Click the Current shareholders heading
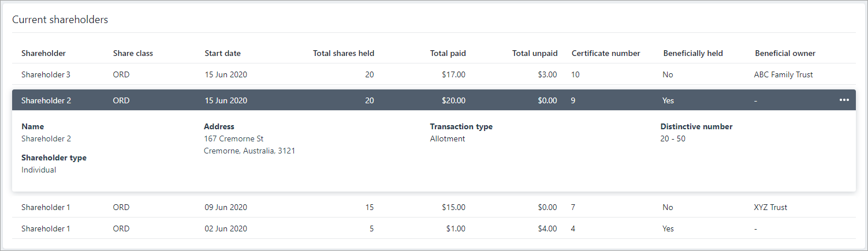The image size is (868, 251). click(60, 20)
